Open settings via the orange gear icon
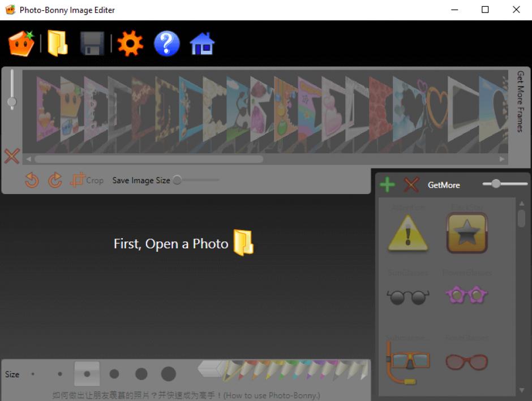 point(130,44)
